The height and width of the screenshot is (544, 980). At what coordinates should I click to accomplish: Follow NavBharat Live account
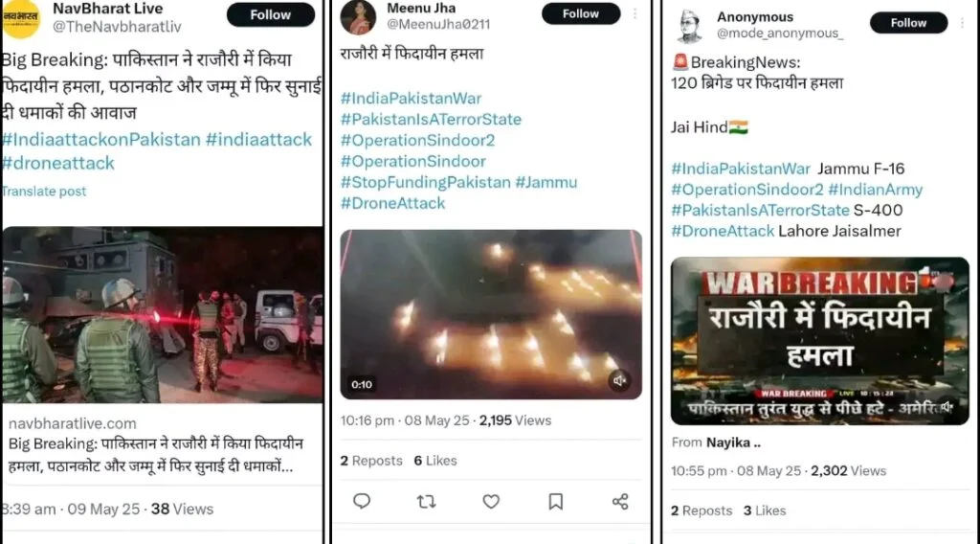tap(271, 14)
